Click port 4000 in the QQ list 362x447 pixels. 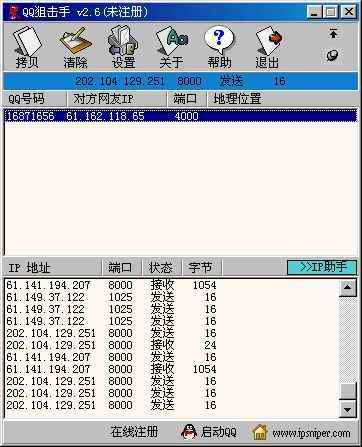pyautogui.click(x=186, y=116)
